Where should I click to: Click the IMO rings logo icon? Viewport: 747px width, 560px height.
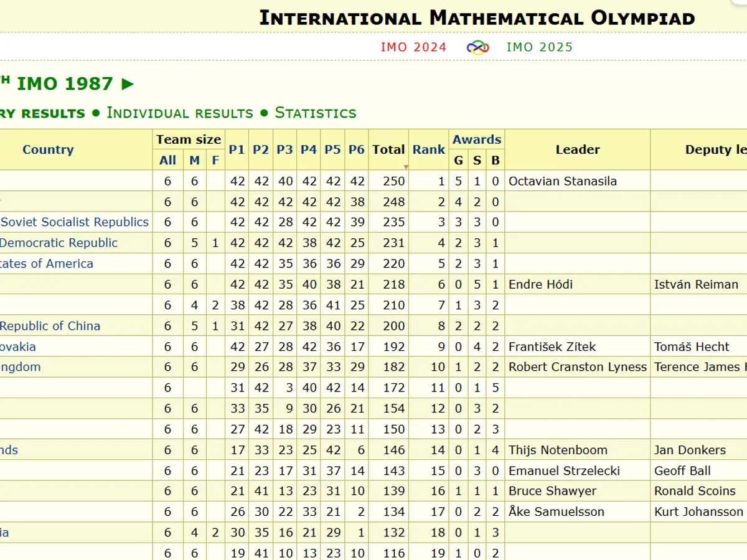click(x=477, y=47)
